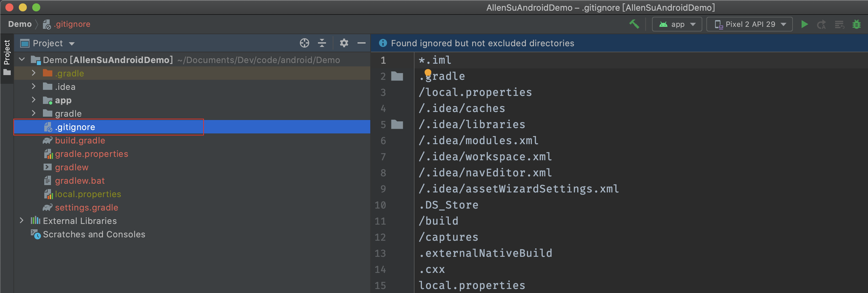Select the .gitignore file in tree
The height and width of the screenshot is (293, 868).
coord(192,127)
